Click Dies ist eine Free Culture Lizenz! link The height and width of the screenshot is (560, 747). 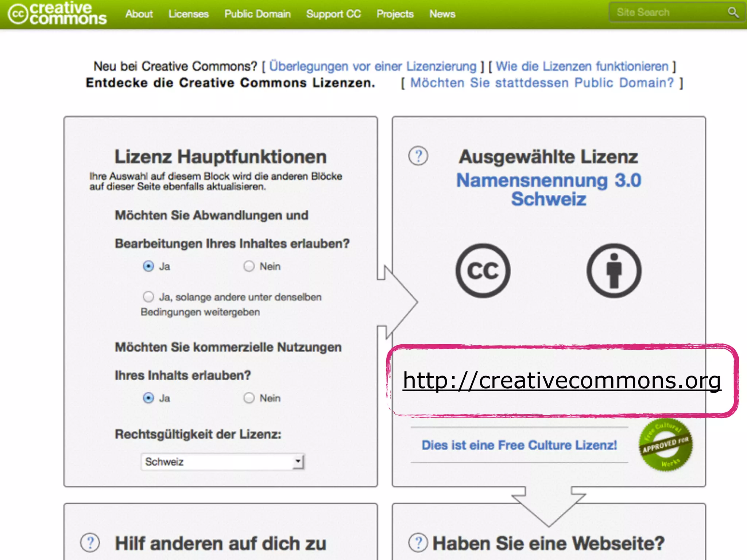point(519,445)
